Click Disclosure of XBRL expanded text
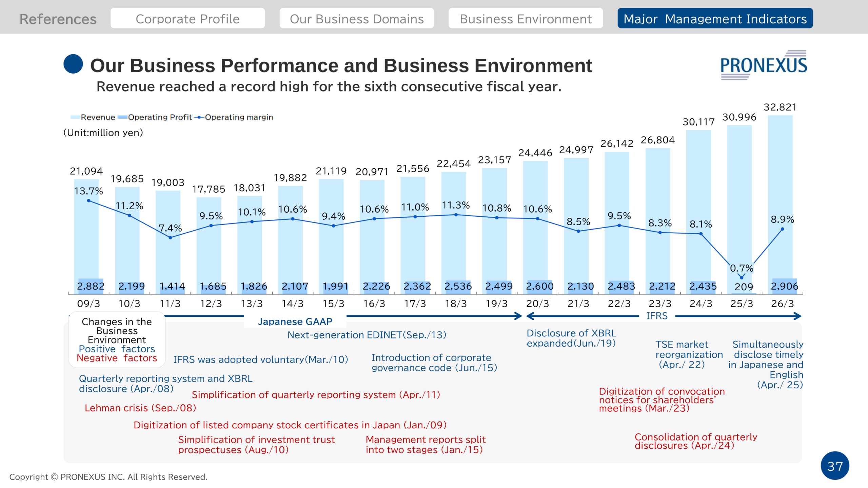The height and width of the screenshot is (488, 868). [571, 338]
